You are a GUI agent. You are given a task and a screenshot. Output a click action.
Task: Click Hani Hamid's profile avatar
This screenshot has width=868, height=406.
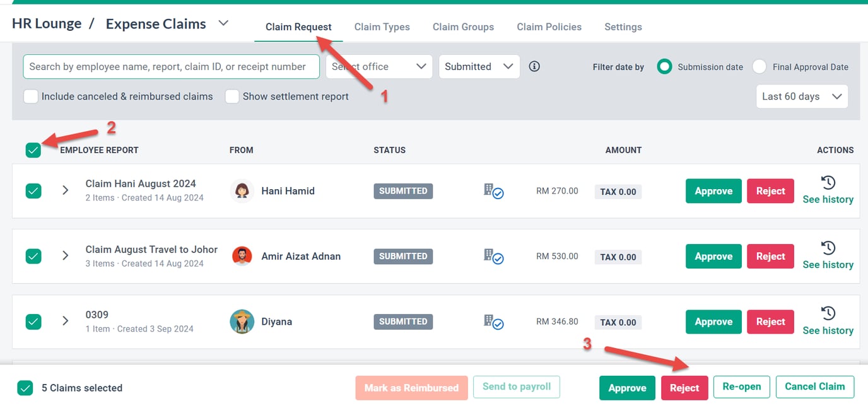tap(241, 191)
